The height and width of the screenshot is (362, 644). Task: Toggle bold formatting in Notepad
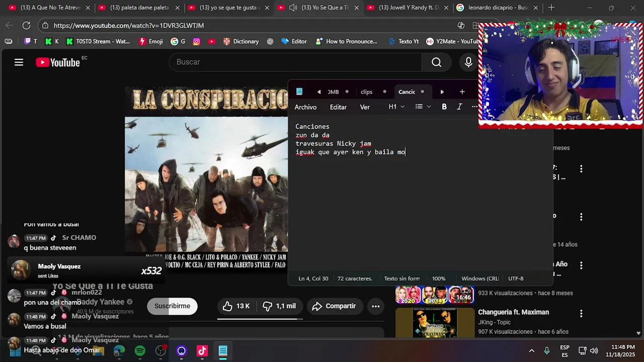pos(444,107)
